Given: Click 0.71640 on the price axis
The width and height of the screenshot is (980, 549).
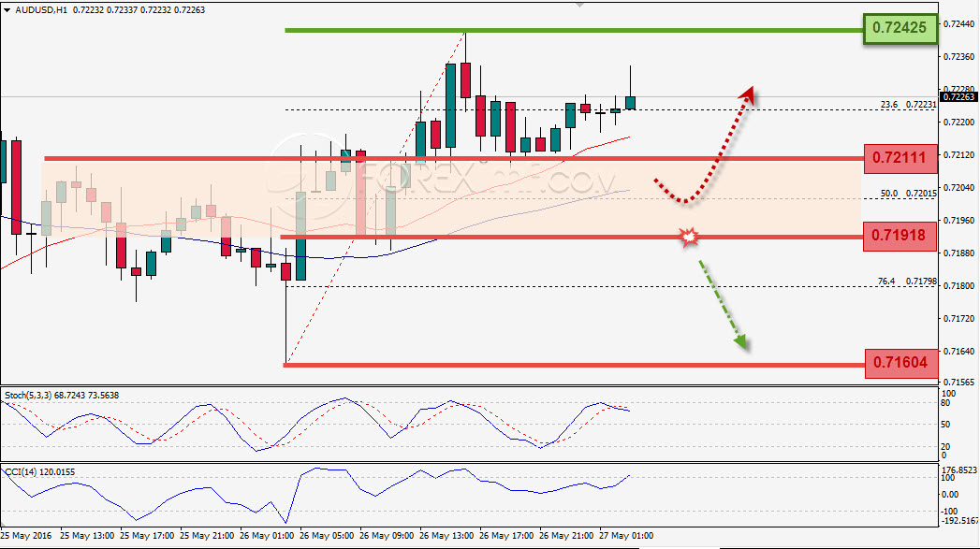Looking at the screenshot, I should pyautogui.click(x=958, y=352).
